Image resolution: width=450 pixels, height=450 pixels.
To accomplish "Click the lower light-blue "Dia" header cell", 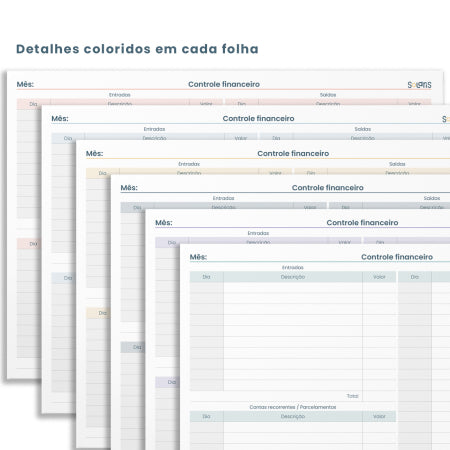I will 63,278.
